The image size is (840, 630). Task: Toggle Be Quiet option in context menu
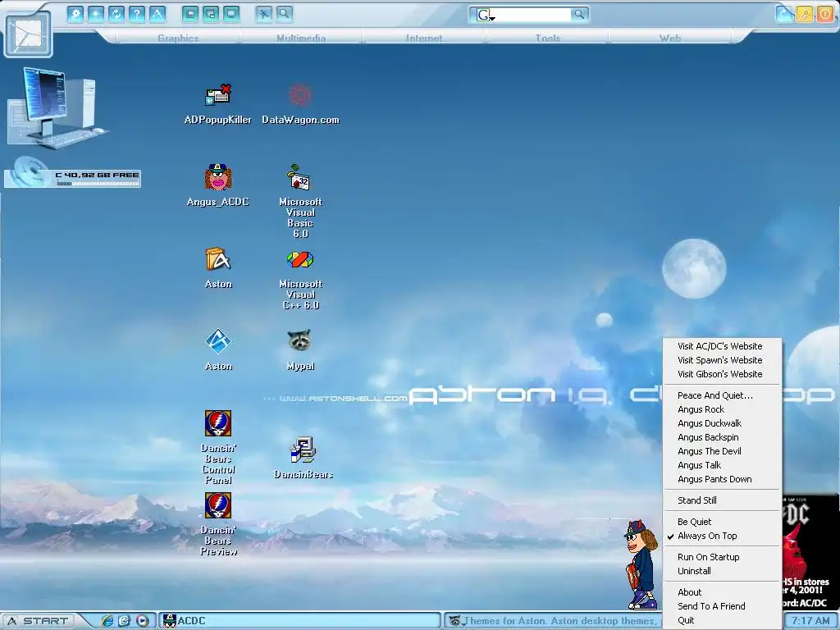point(722,522)
